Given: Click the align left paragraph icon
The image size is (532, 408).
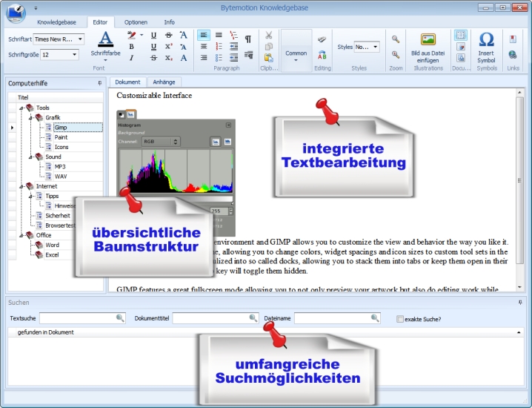Looking at the screenshot, I should click(x=204, y=35).
